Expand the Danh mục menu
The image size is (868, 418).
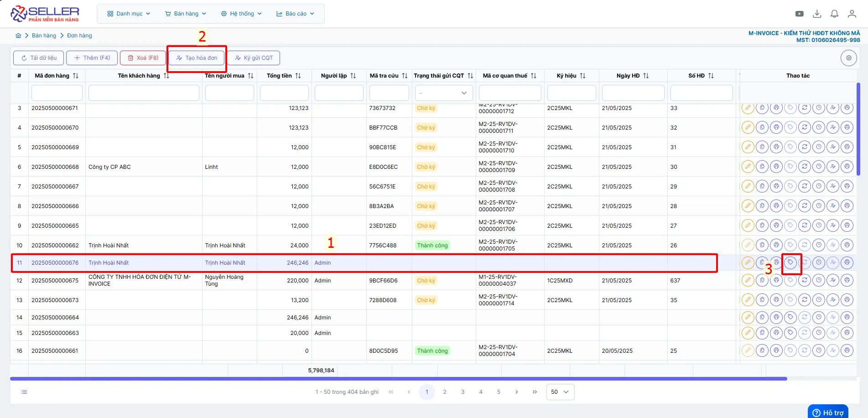(x=129, y=14)
